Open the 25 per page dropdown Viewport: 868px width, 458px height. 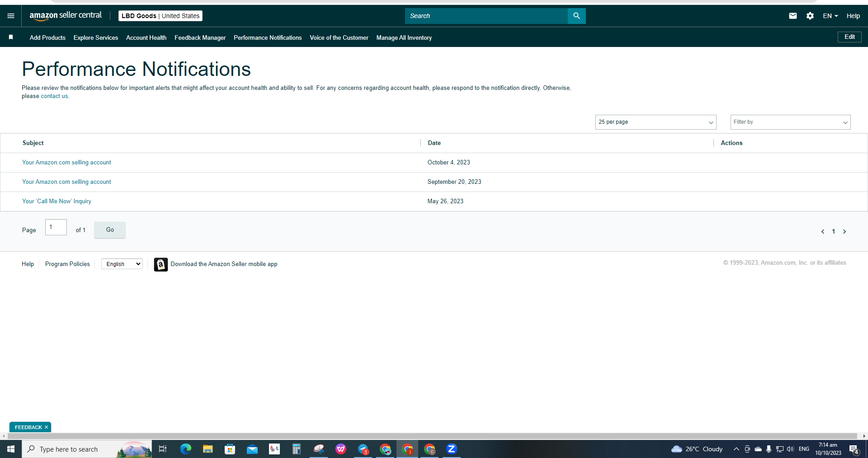tap(656, 122)
